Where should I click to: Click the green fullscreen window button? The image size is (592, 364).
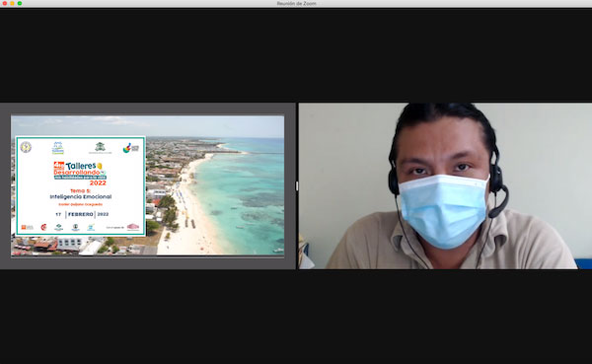[x=20, y=3]
